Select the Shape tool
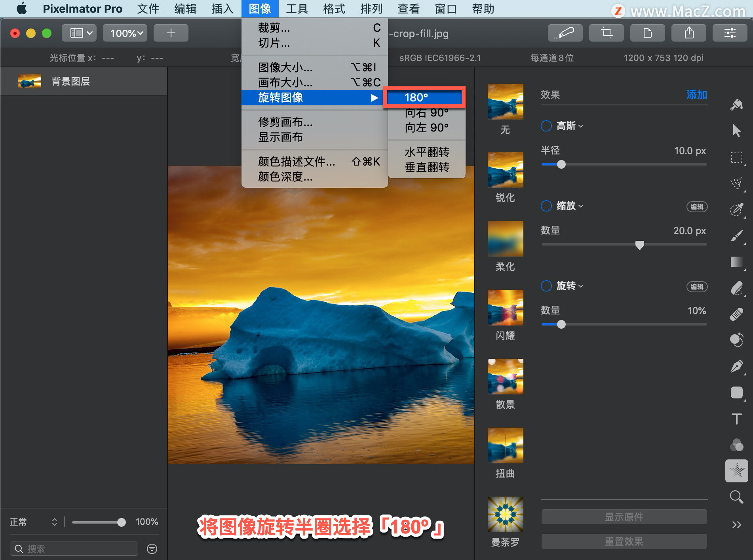This screenshot has width=753, height=560. pos(736,392)
